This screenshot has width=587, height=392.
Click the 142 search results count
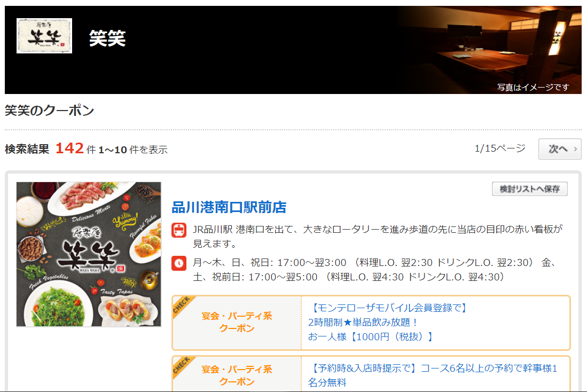pyautogui.click(x=69, y=148)
